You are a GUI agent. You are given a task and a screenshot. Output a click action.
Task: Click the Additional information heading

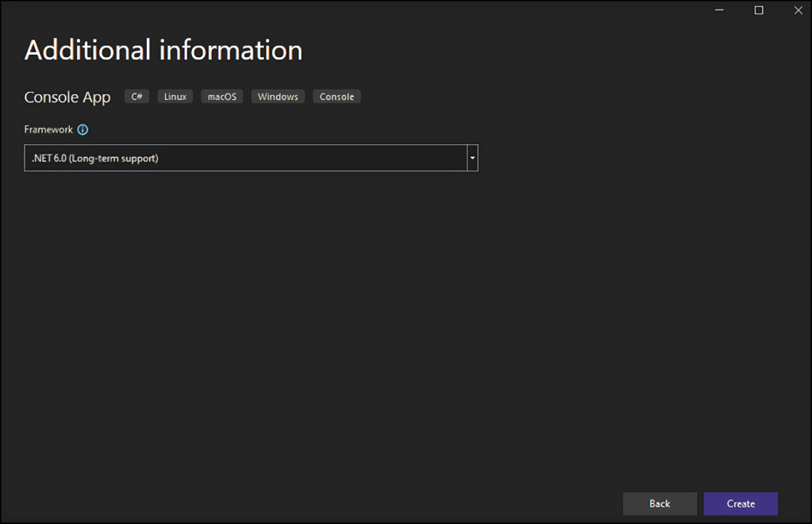tap(163, 49)
